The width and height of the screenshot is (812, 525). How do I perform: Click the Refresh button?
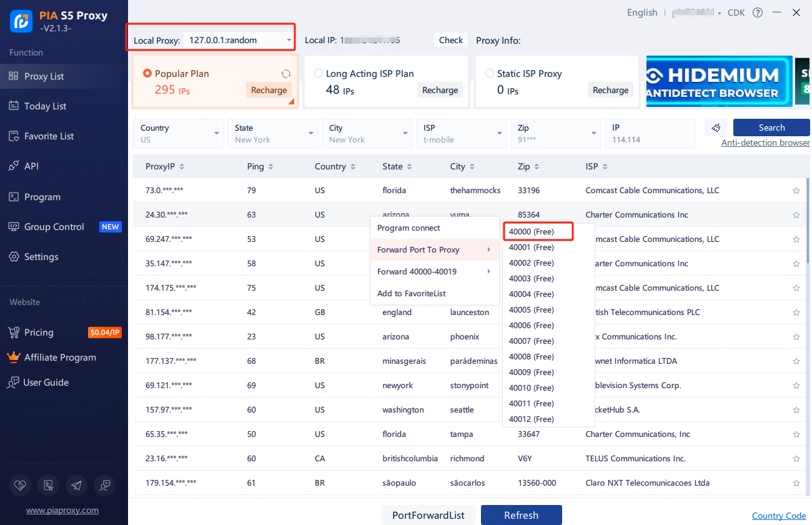coord(522,515)
